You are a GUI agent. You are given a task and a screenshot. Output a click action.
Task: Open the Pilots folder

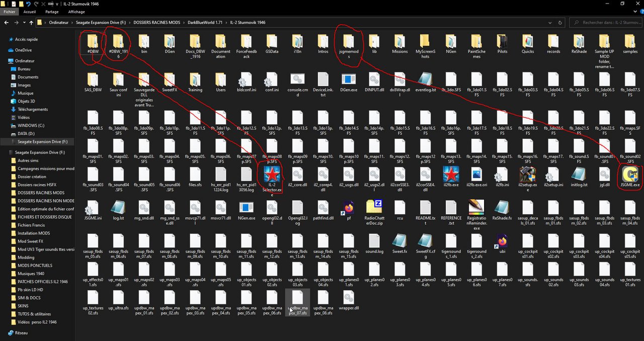click(502, 44)
